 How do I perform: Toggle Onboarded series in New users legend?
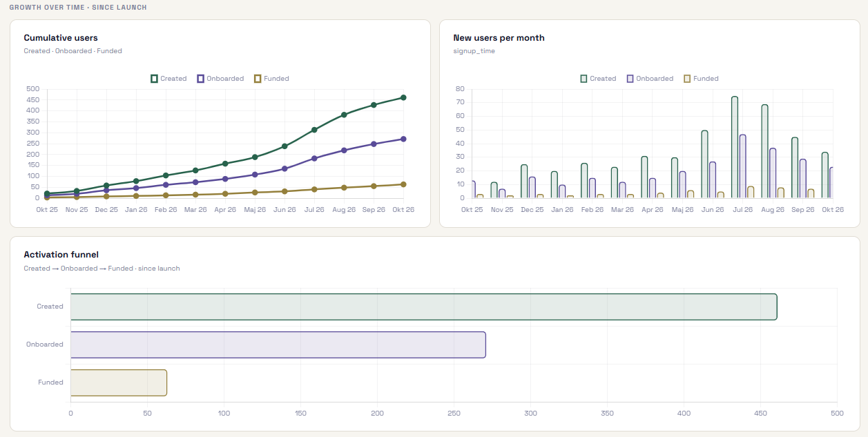coord(650,79)
